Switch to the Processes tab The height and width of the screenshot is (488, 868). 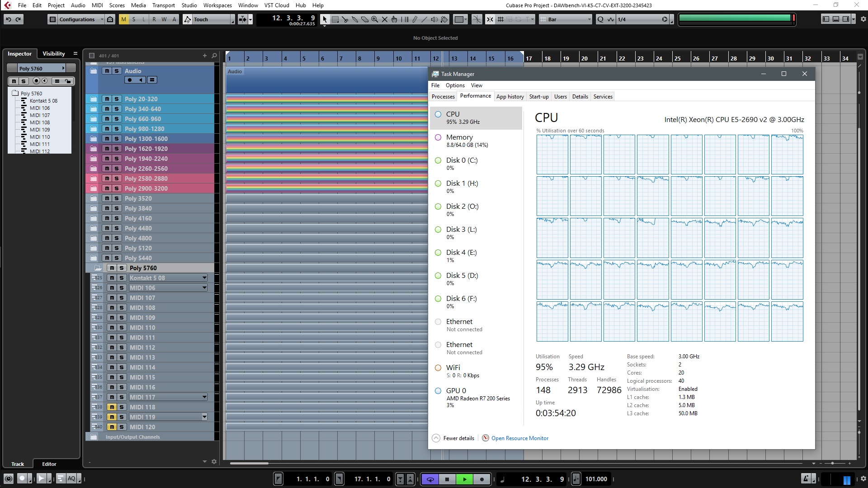(x=443, y=97)
